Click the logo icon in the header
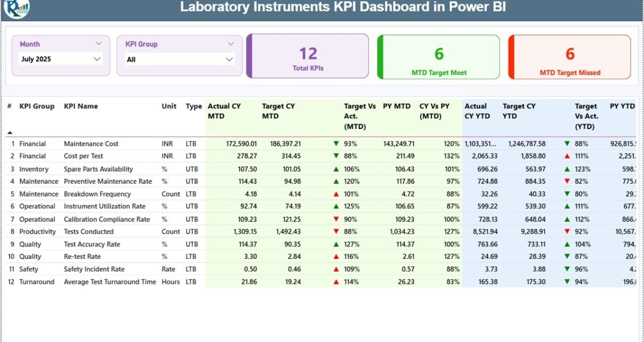644x342 pixels. (16, 8)
